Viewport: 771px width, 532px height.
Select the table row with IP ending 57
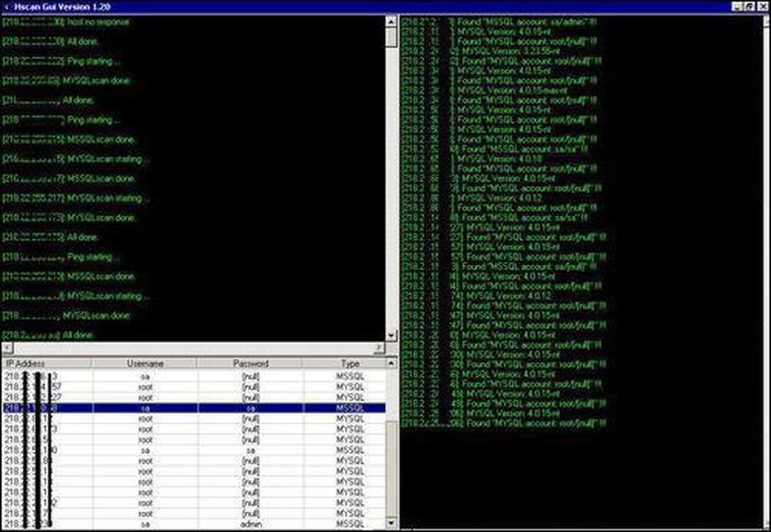coord(194,387)
